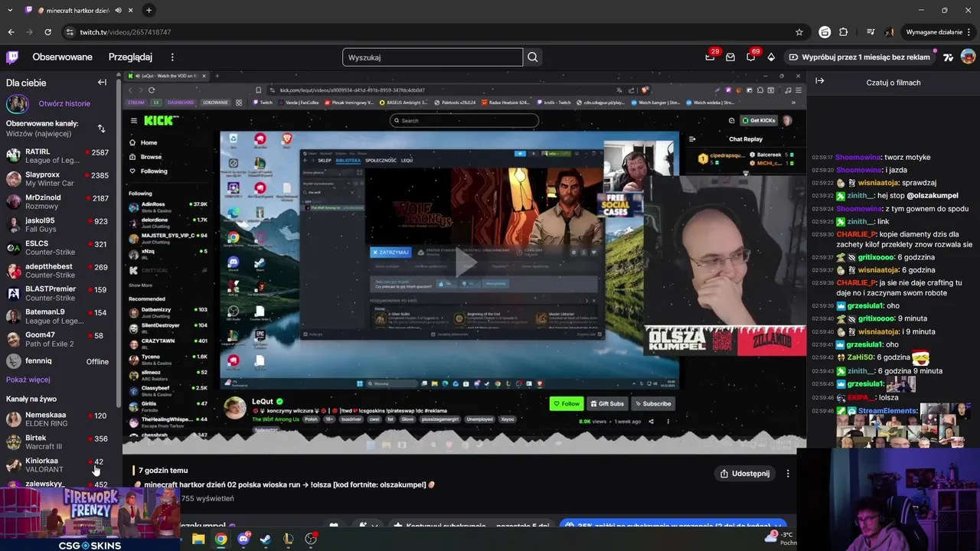Click the Chrome taskbar icon
This screenshot has height=551, width=980.
click(x=220, y=539)
